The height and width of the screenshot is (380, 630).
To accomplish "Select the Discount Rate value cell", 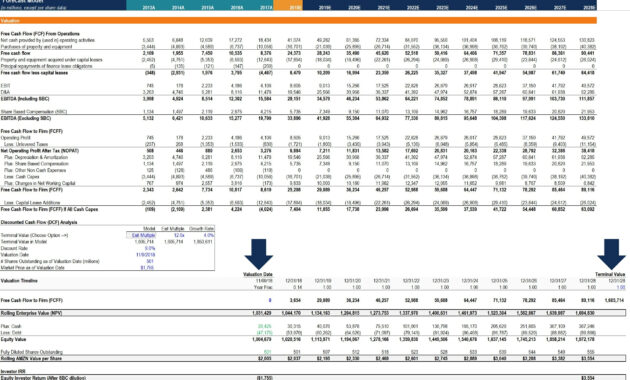I will tap(149, 248).
